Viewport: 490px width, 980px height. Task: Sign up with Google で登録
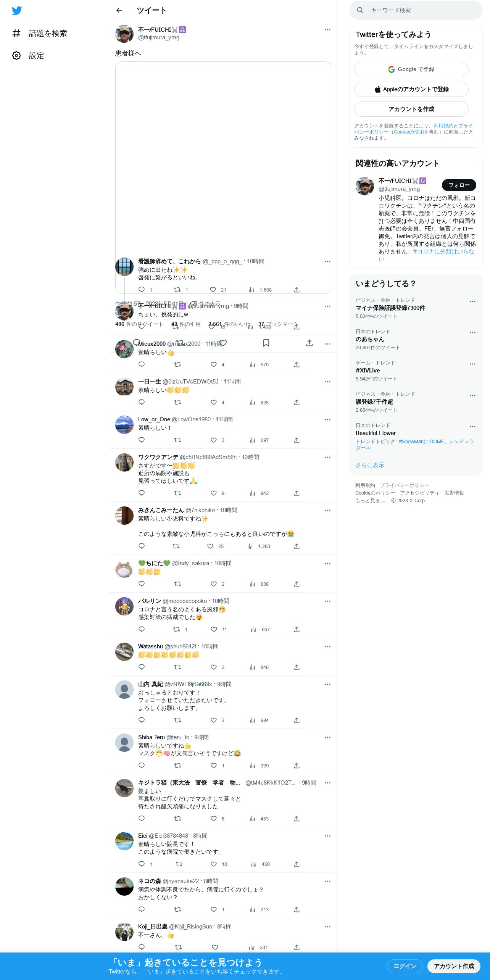click(411, 69)
